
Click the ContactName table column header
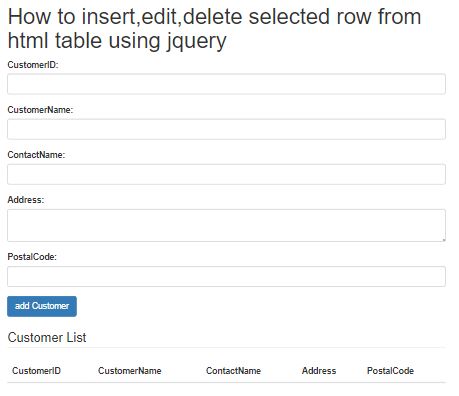233,371
